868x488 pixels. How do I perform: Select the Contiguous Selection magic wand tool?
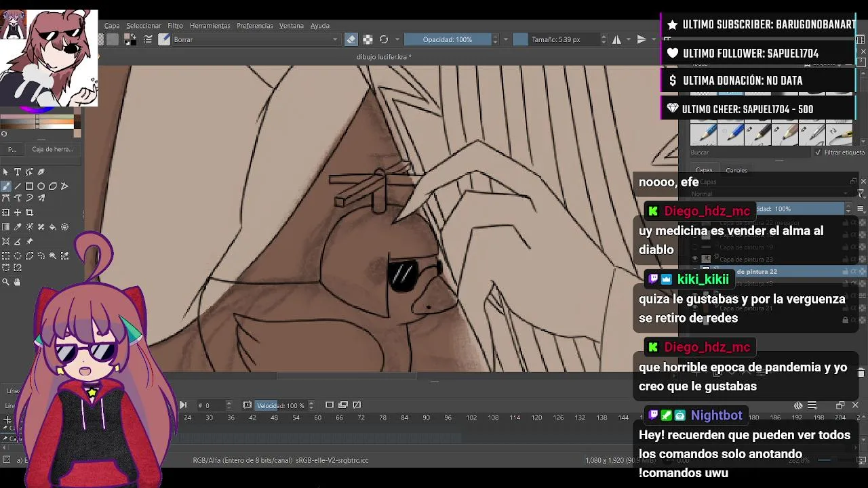(53, 256)
